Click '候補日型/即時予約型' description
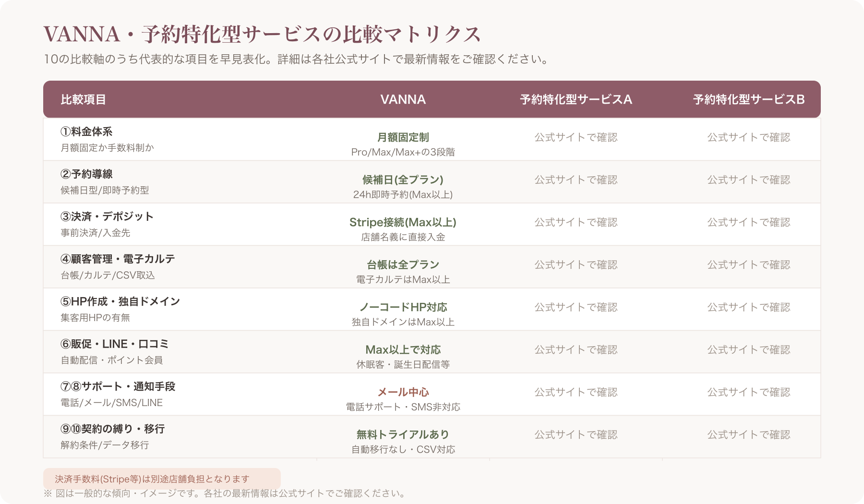This screenshot has width=864, height=504. tap(105, 190)
